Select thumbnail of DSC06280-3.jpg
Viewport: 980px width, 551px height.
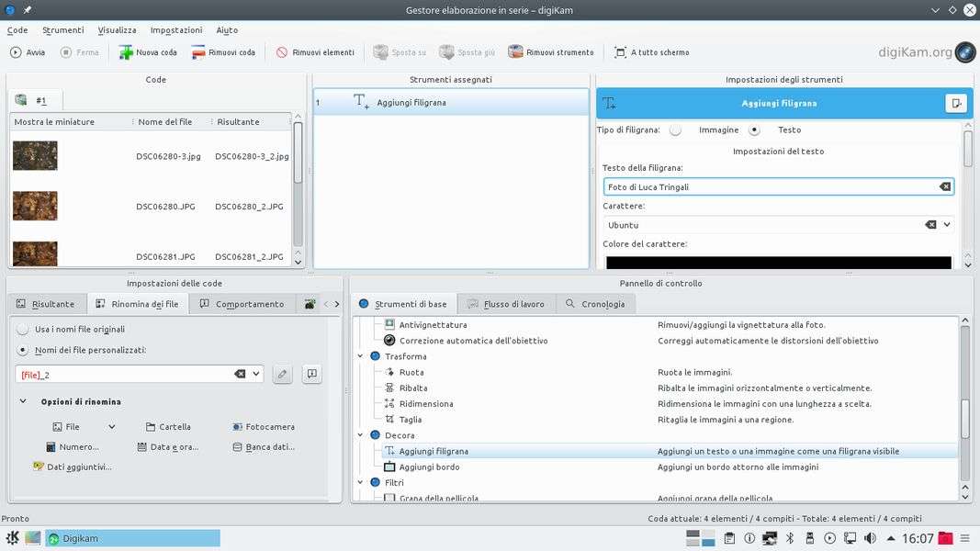click(35, 155)
